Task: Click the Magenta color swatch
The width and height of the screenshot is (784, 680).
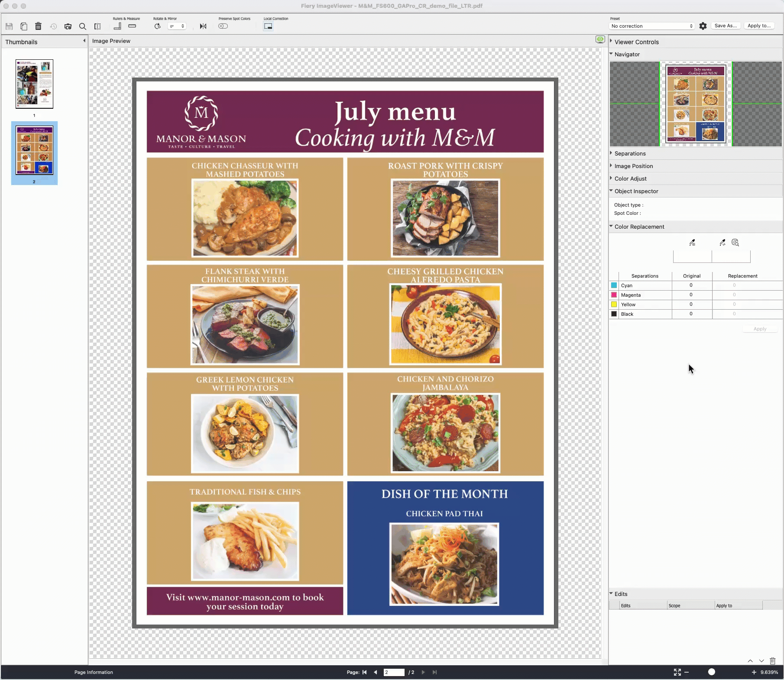Action: click(x=614, y=295)
